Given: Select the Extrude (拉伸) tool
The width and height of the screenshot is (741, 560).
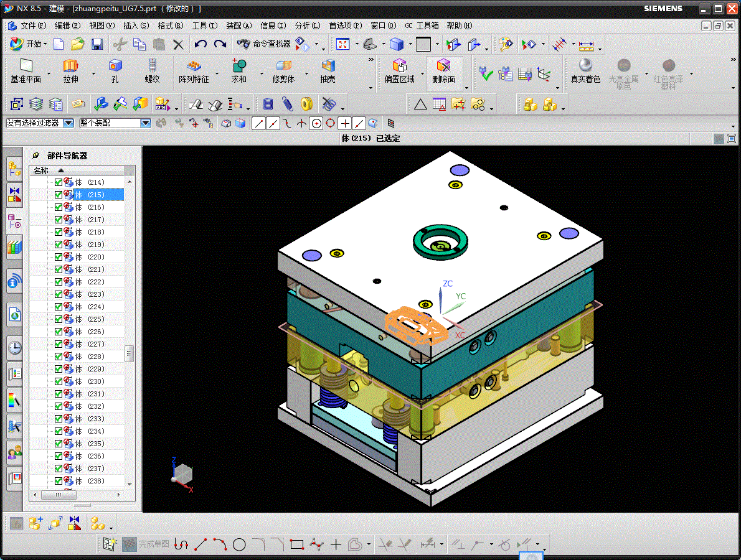Looking at the screenshot, I should tap(70, 72).
